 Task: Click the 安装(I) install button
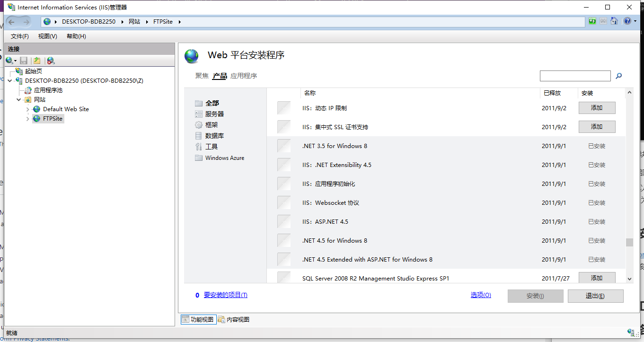point(535,296)
